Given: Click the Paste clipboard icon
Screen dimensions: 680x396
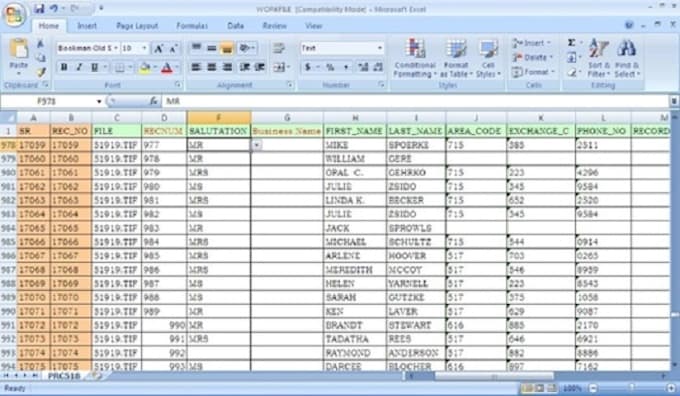Looking at the screenshot, I should [19, 49].
